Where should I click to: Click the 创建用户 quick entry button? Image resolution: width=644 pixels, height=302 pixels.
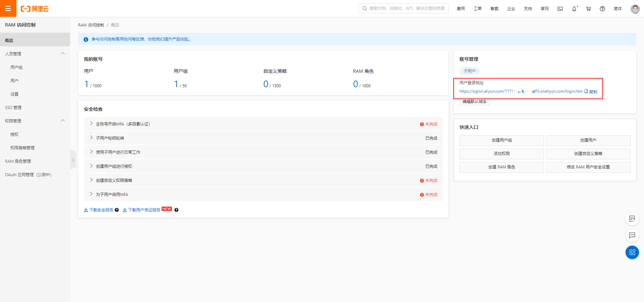click(588, 140)
